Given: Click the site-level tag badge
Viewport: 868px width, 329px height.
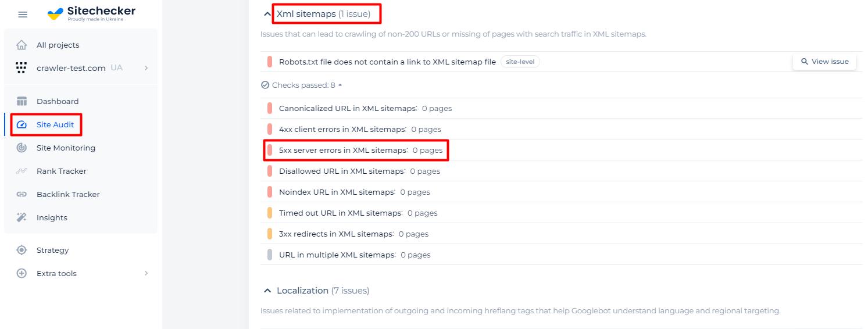Looking at the screenshot, I should point(520,62).
